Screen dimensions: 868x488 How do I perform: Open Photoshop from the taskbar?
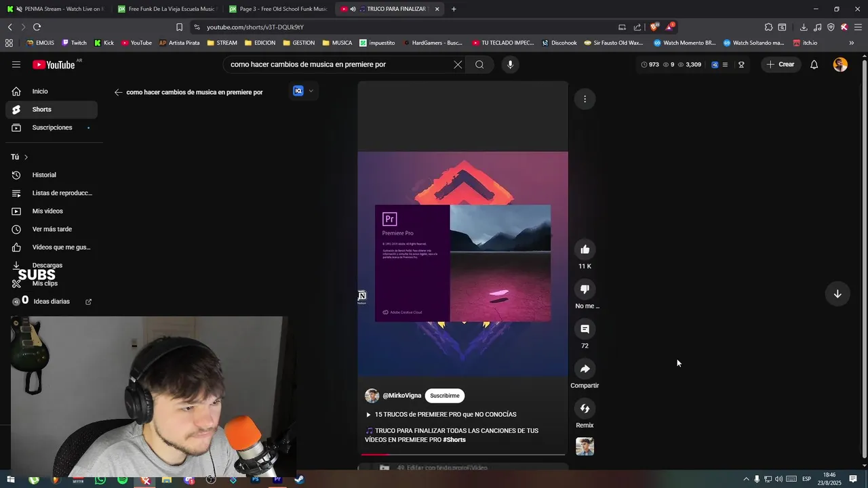[x=256, y=480]
